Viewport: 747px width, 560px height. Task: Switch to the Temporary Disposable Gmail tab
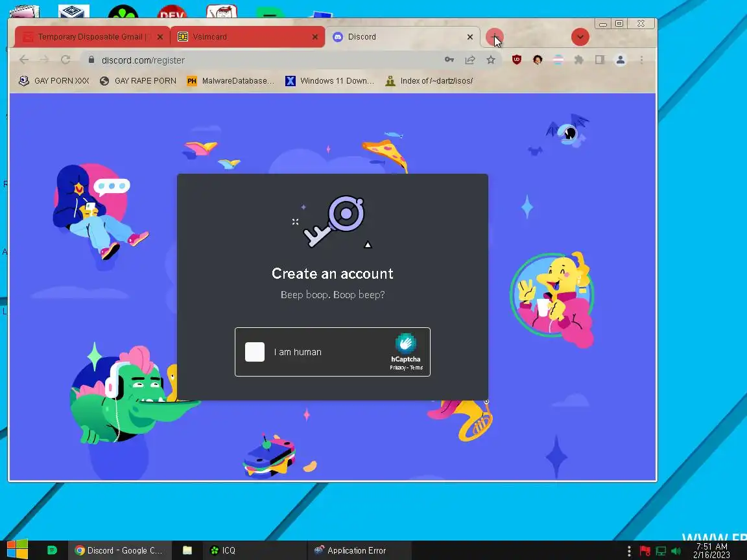pyautogui.click(x=91, y=37)
